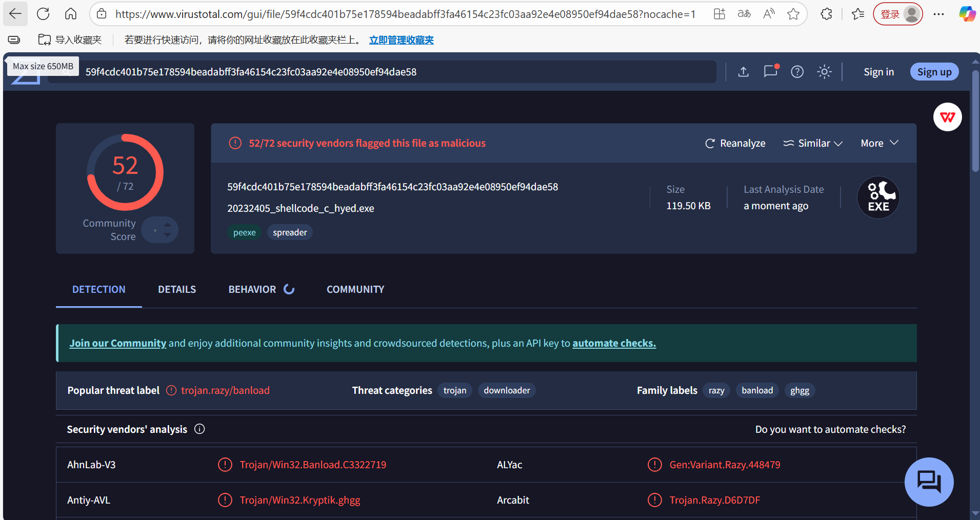Open the chat support bubble button
Image resolution: width=980 pixels, height=520 pixels.
(929, 482)
